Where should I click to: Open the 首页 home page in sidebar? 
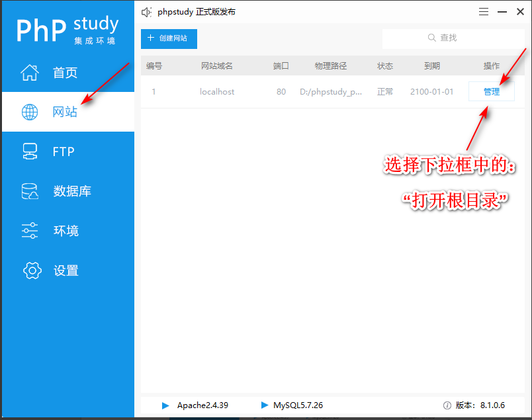[68, 72]
